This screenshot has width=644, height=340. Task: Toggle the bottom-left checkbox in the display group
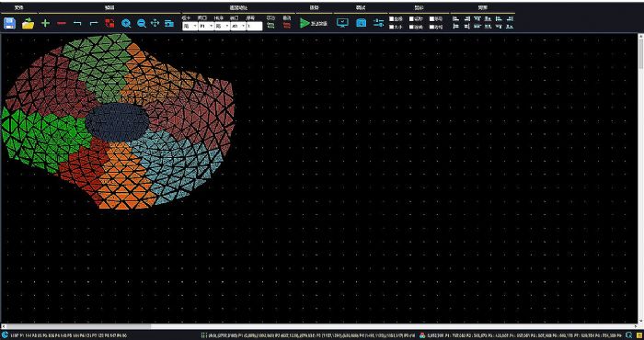click(391, 27)
